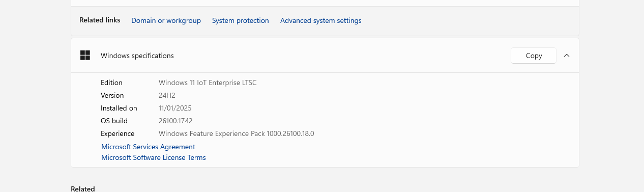
Task: Open the System protection link
Action: (241, 20)
